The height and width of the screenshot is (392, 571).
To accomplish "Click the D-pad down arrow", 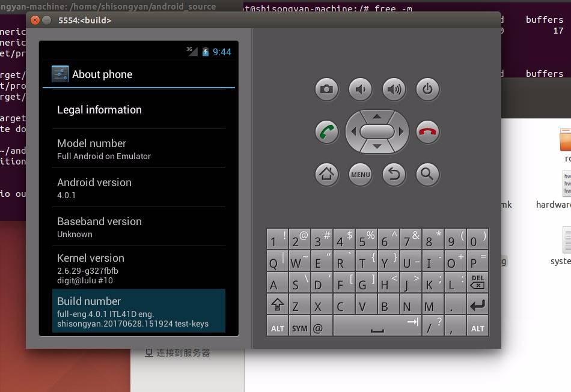I will point(377,146).
